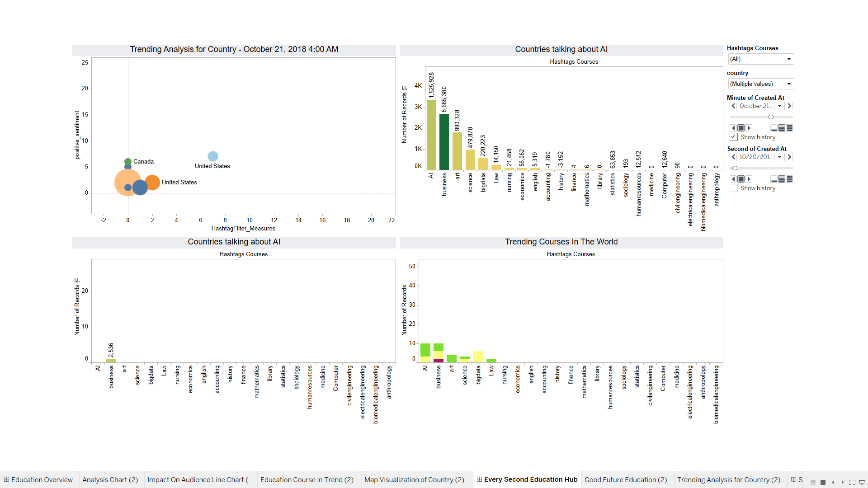This screenshot has width=868, height=488.
Task: Stop the Second of Created At playback
Action: point(741,179)
